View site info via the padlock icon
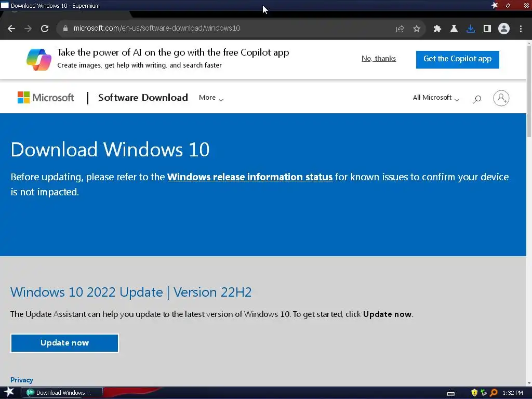Image resolution: width=532 pixels, height=399 pixels. 65,29
